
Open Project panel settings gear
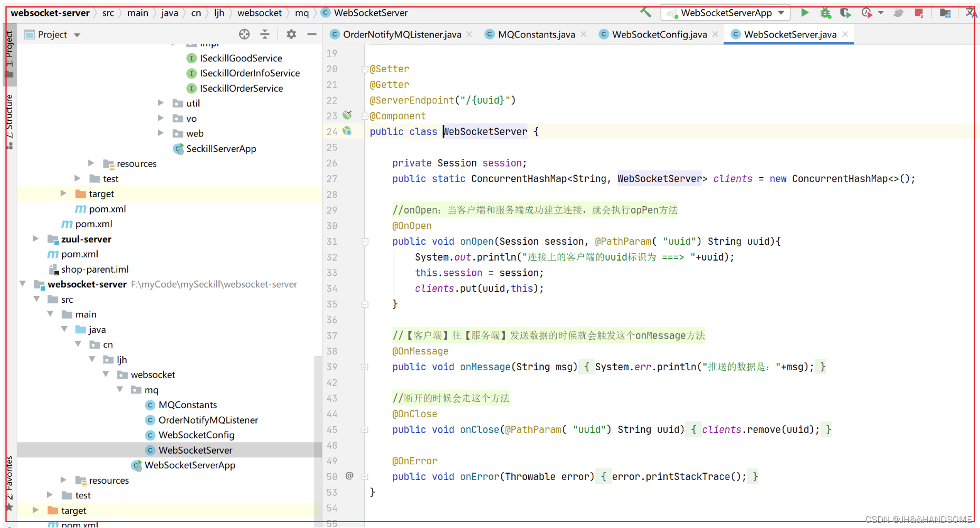tap(291, 34)
